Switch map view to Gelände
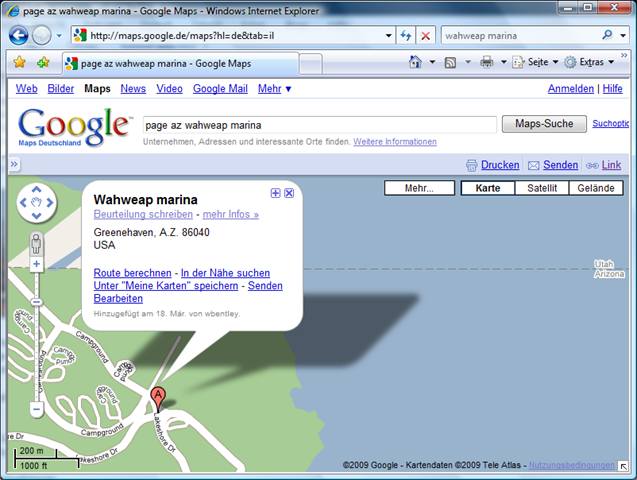The image size is (637, 480). coord(596,188)
